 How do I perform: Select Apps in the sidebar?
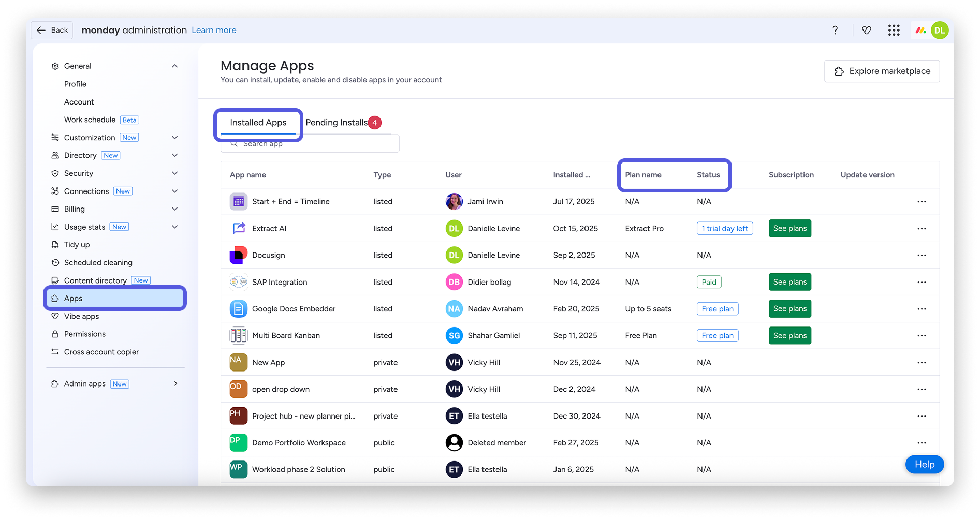115,299
